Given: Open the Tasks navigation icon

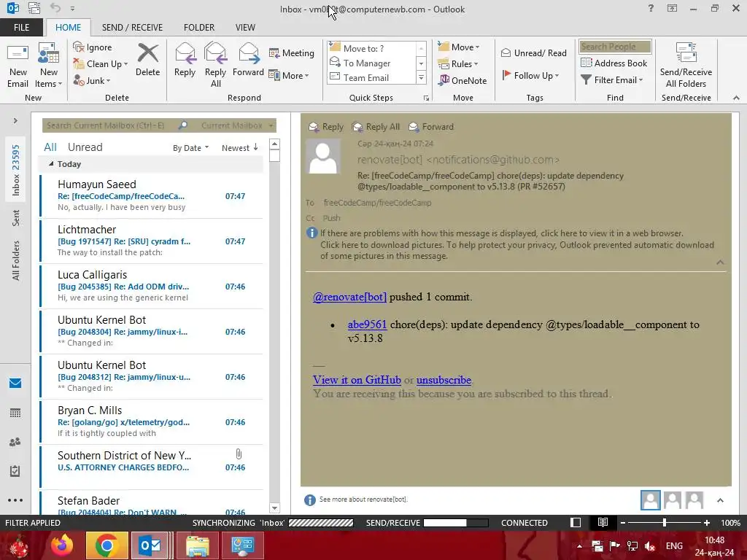Looking at the screenshot, I should click(15, 471).
